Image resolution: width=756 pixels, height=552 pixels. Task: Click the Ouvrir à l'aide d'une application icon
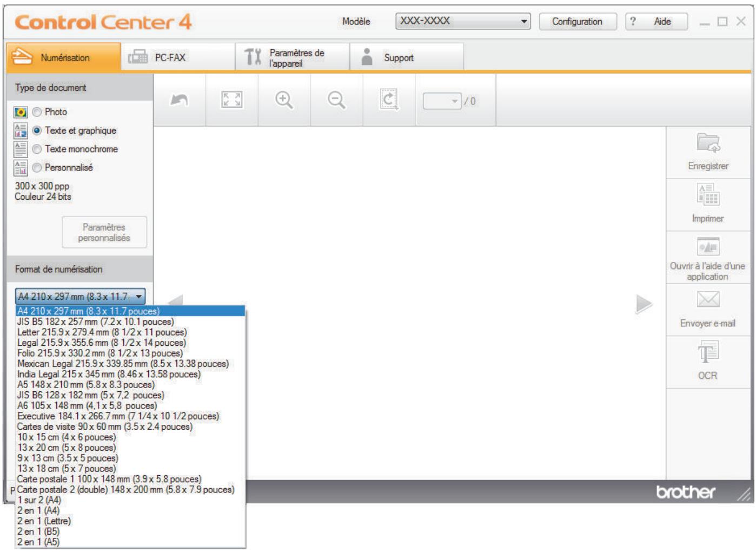click(708, 247)
